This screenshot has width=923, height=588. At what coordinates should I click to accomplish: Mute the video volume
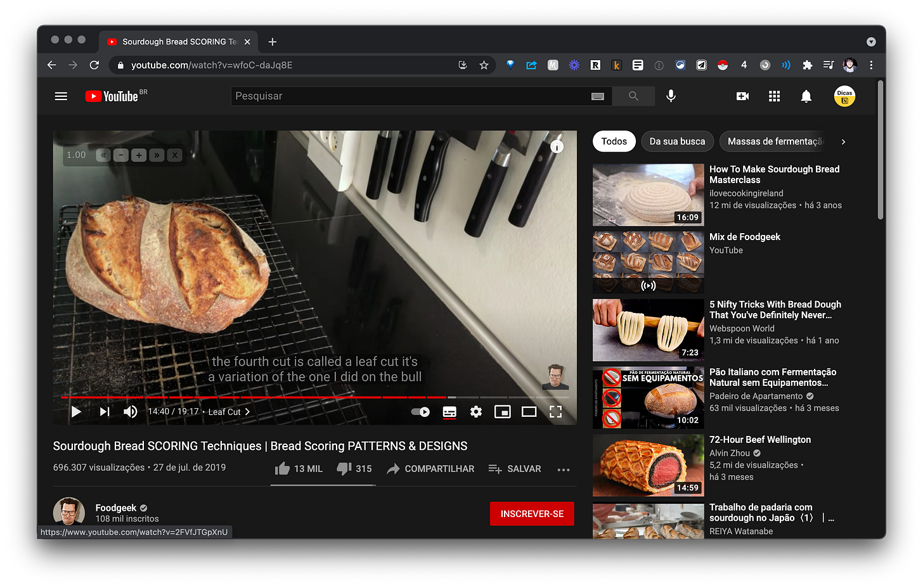click(x=130, y=412)
